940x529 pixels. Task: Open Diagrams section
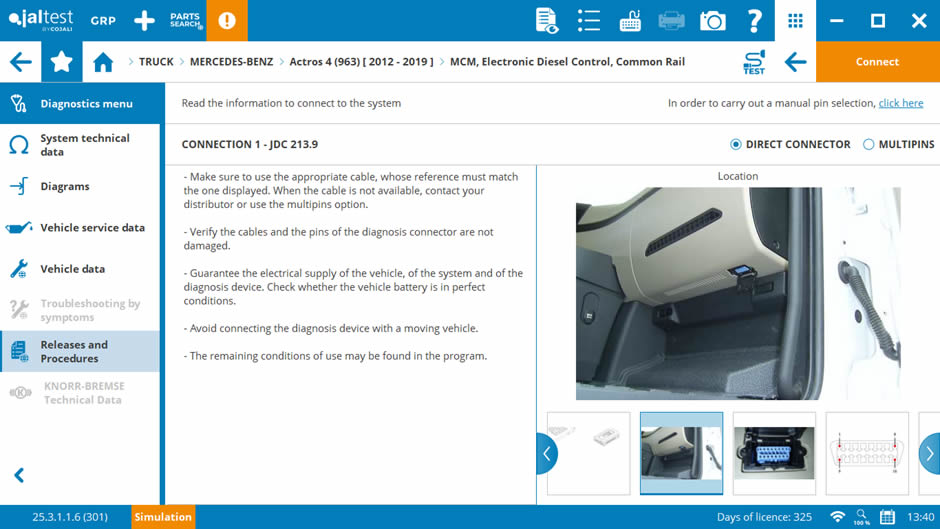[x=80, y=187]
